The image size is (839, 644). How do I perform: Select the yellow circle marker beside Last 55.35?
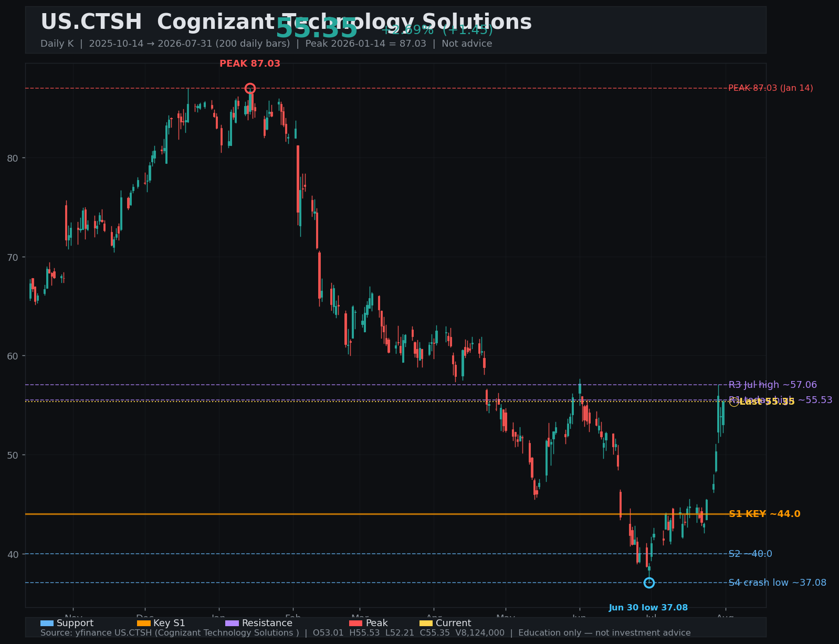(733, 402)
